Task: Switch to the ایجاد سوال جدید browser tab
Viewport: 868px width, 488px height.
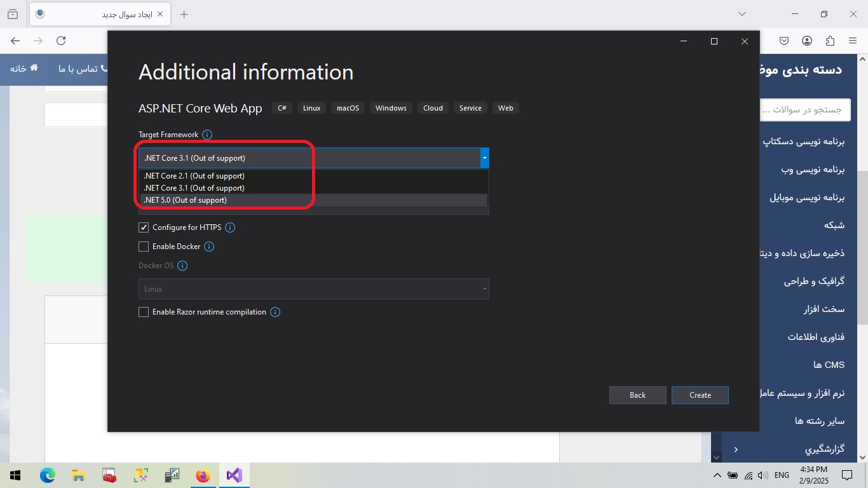Action: 100,14
